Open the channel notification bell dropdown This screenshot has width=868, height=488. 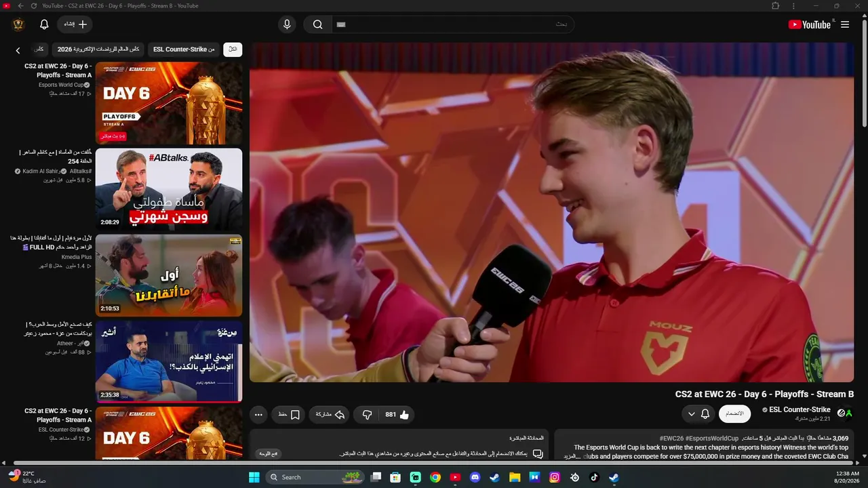(698, 413)
